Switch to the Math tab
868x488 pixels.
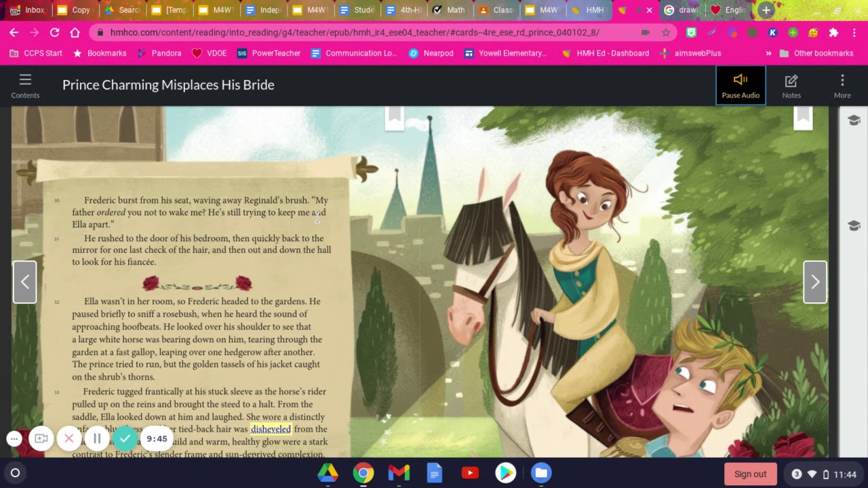450,10
